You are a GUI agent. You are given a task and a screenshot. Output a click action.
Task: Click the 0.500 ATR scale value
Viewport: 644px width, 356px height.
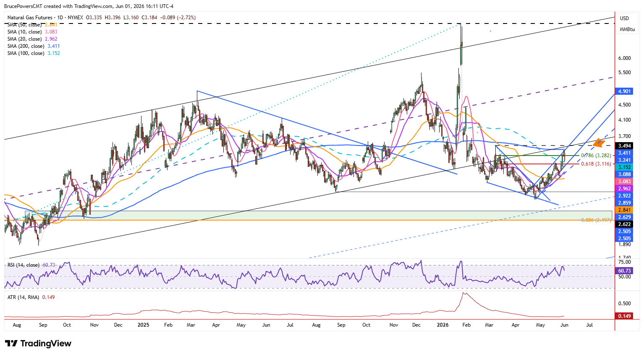[x=624, y=304]
